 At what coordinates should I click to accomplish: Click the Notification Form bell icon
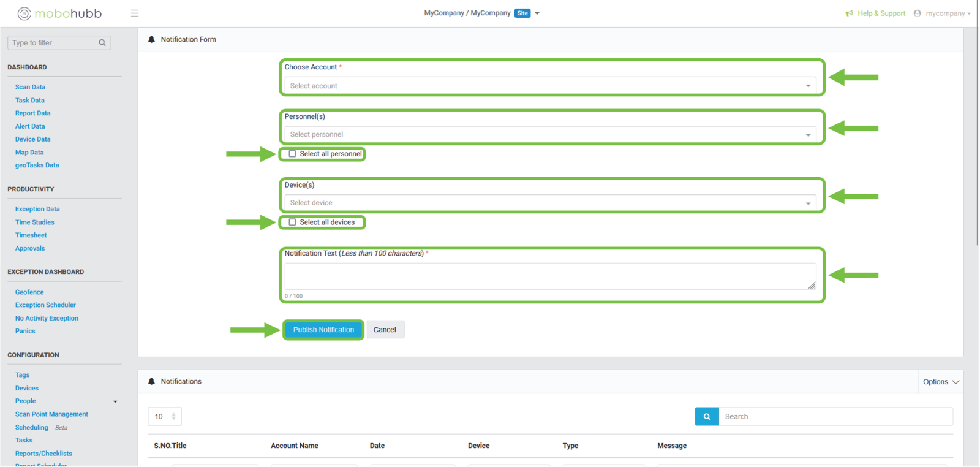[x=151, y=39]
